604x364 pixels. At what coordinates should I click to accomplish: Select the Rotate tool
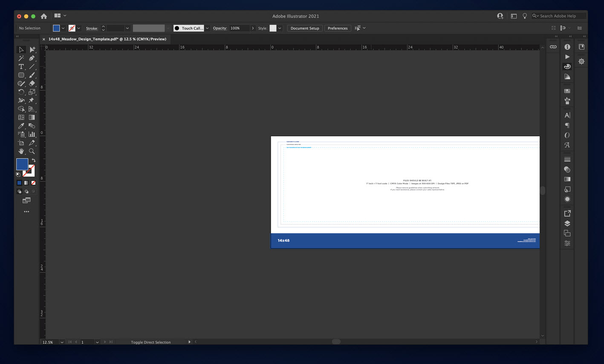pyautogui.click(x=21, y=92)
